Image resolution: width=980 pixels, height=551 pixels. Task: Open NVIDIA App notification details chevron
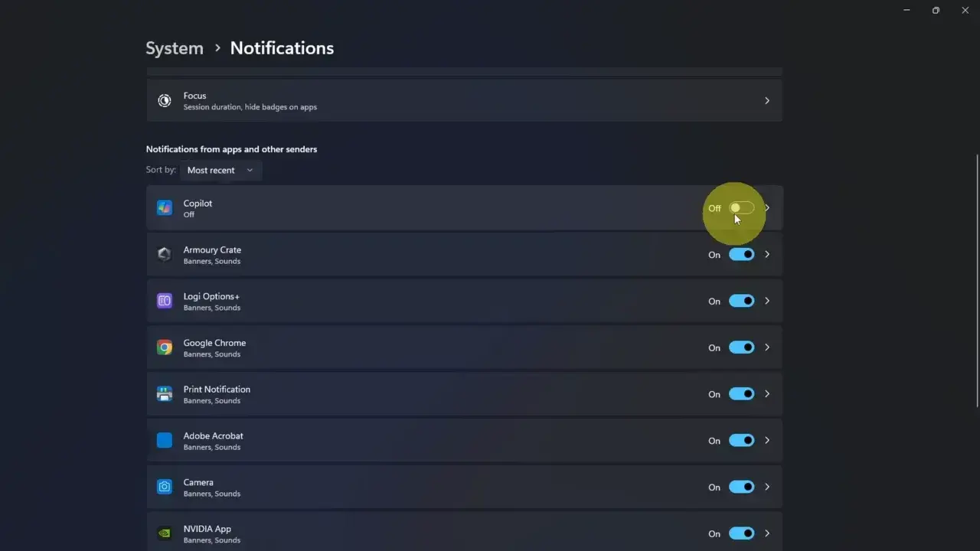click(767, 533)
